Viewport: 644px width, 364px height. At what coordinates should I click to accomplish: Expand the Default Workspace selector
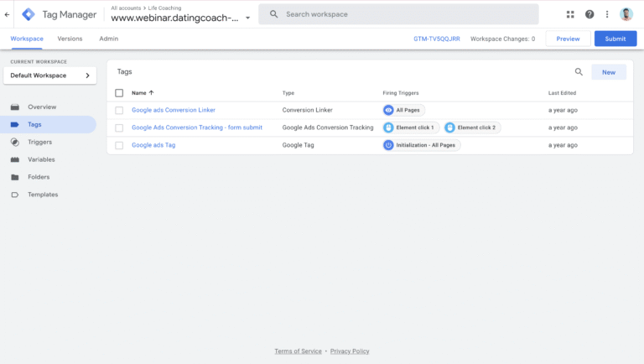(49, 75)
